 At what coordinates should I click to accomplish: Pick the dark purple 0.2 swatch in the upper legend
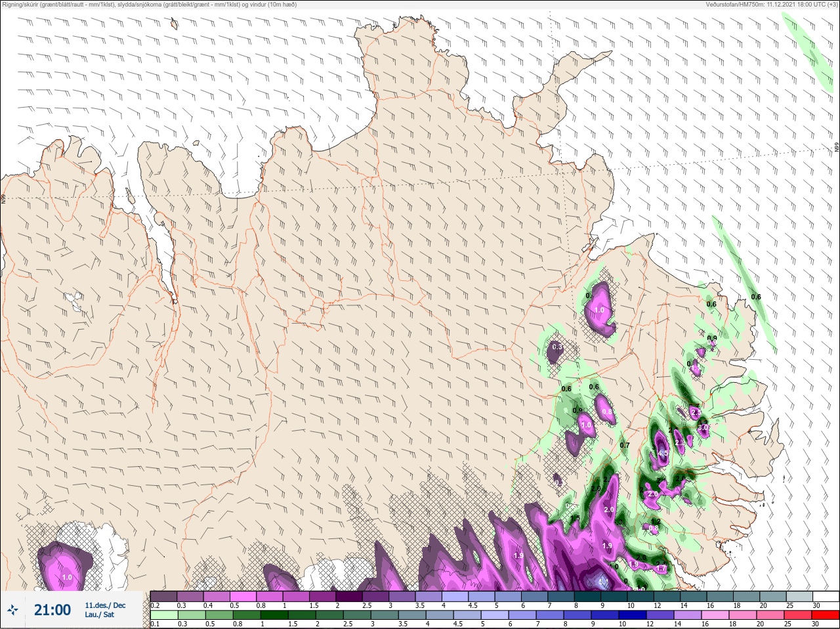[x=163, y=596]
